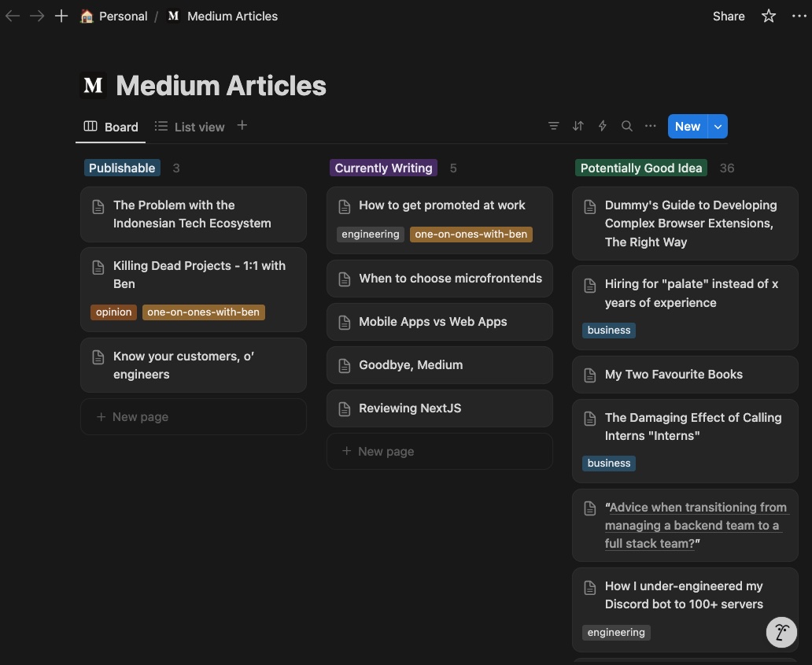Click the blue New button
Viewport: 812px width, 665px height.
click(687, 127)
